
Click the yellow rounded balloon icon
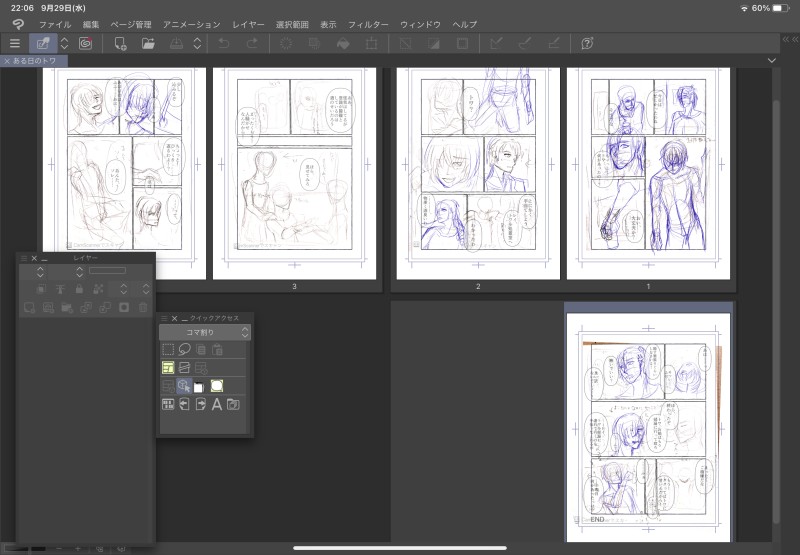tap(217, 386)
